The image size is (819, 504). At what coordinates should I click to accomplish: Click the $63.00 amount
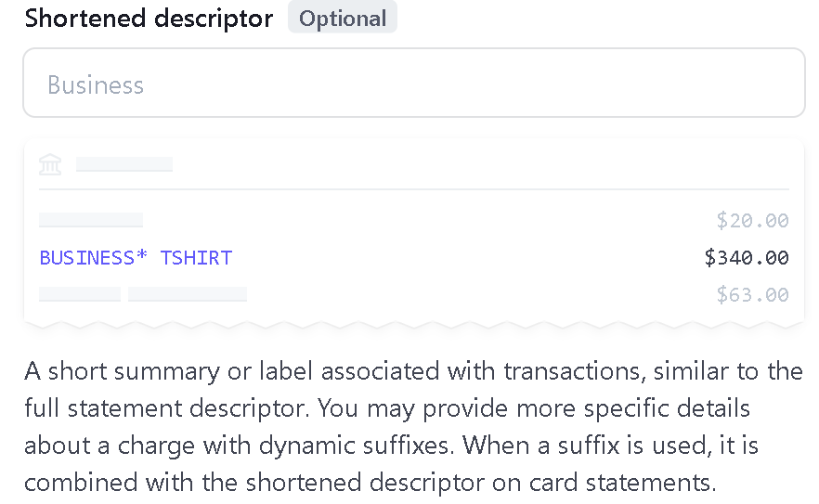point(752,294)
